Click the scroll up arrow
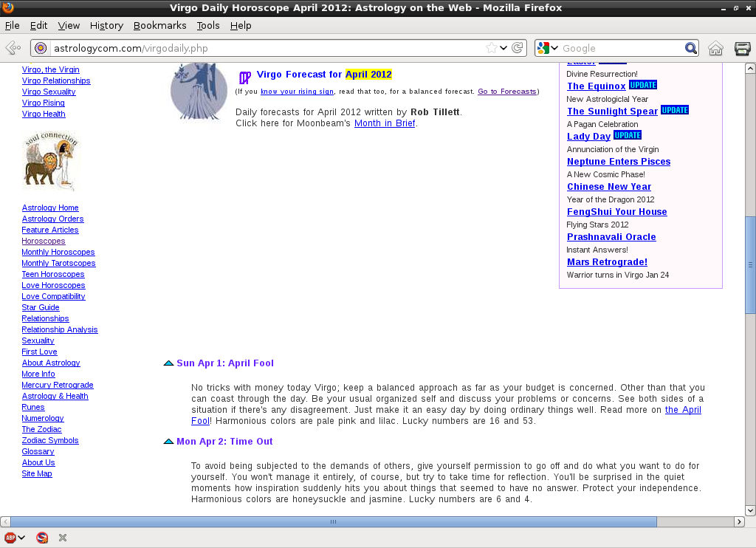 (750, 69)
